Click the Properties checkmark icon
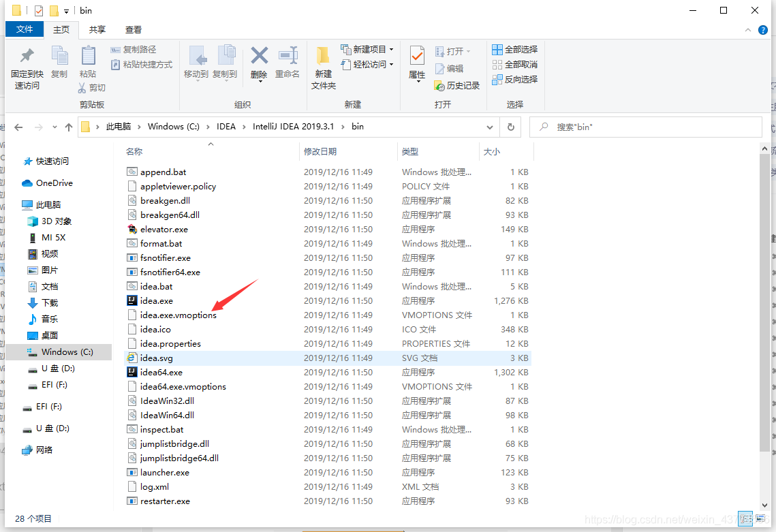The height and width of the screenshot is (532, 776). pos(417,56)
